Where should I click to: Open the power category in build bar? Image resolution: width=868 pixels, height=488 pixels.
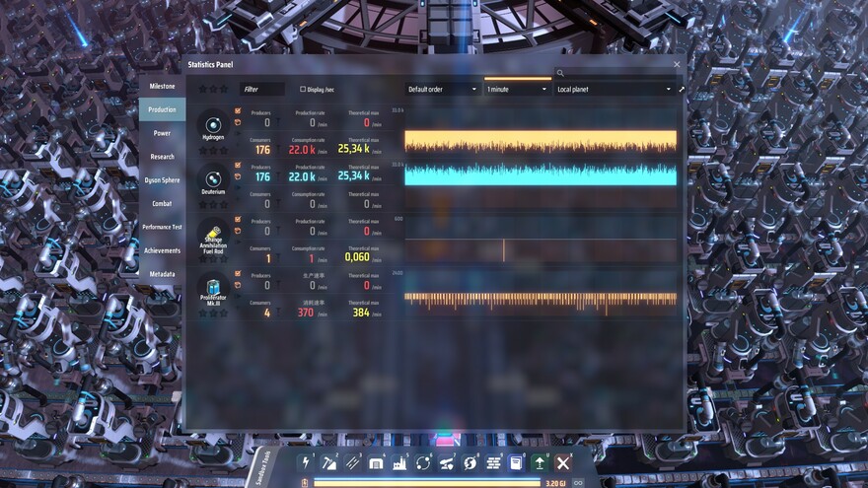pyautogui.click(x=305, y=462)
